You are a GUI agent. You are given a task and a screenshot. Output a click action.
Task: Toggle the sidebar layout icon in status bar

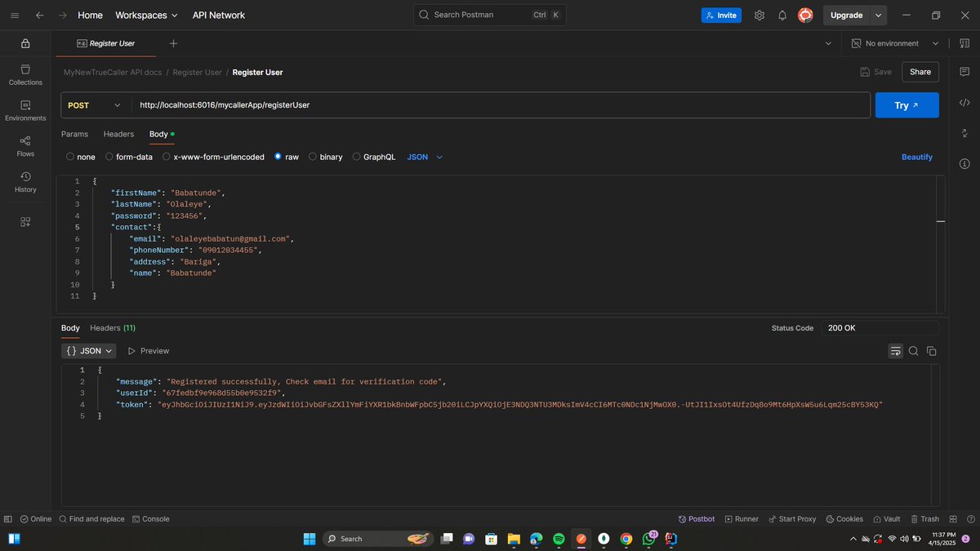point(7,519)
